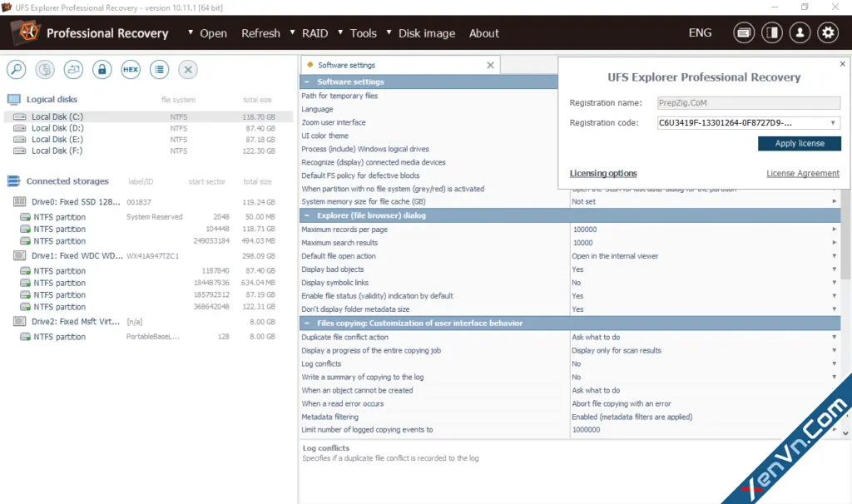Click the Professional Recovery logo
Image resolution: width=852 pixels, height=504 pixels.
(90, 33)
